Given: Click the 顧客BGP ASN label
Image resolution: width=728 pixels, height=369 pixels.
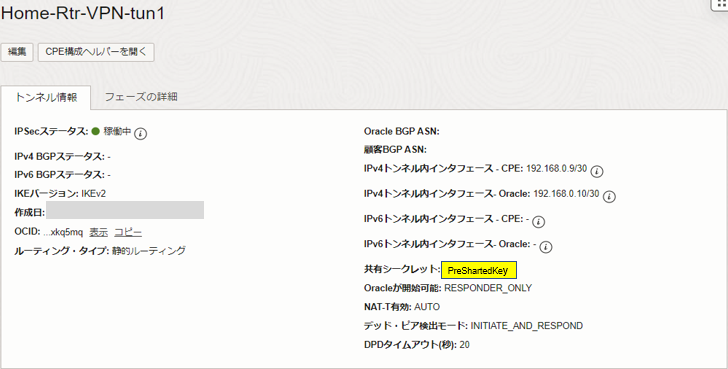Looking at the screenshot, I should coord(395,149).
